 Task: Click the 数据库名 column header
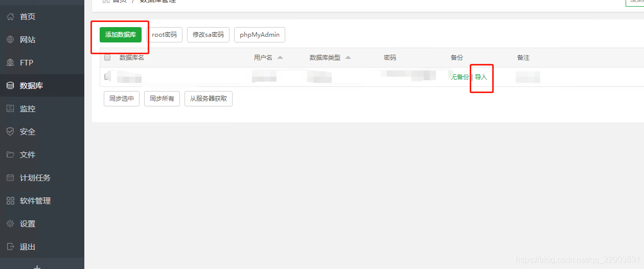point(132,58)
